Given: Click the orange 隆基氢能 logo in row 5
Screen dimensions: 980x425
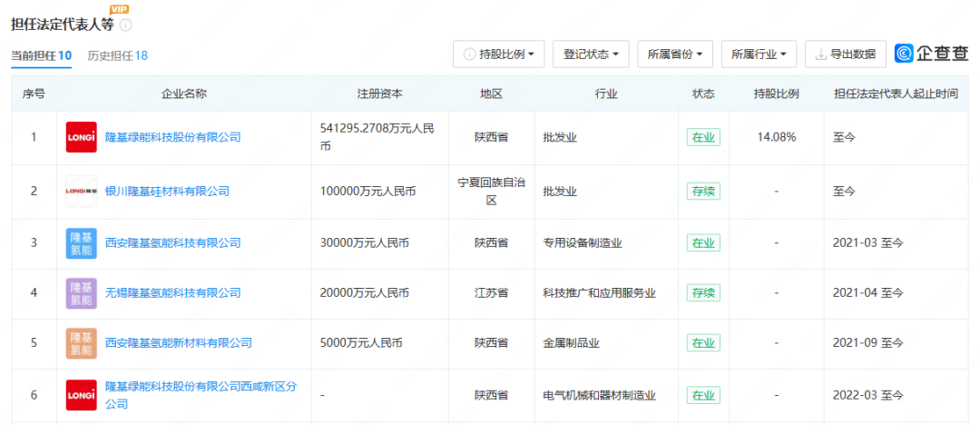Looking at the screenshot, I should (82, 342).
